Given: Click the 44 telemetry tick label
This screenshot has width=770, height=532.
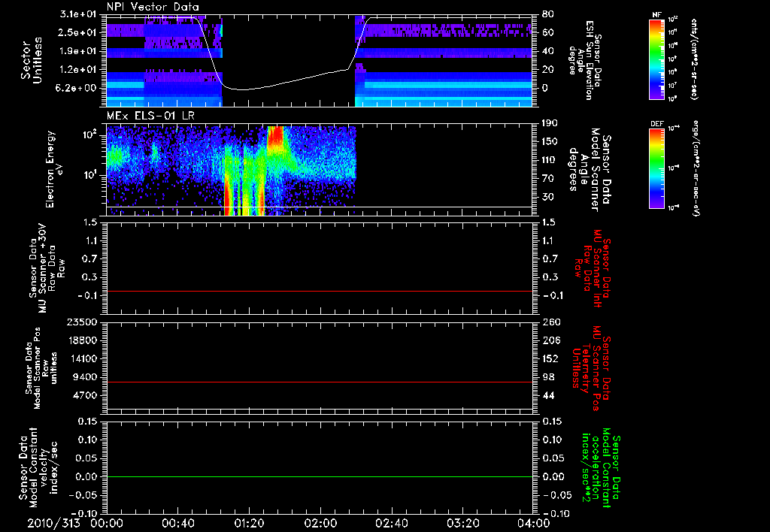Looking at the screenshot, I should [547, 395].
